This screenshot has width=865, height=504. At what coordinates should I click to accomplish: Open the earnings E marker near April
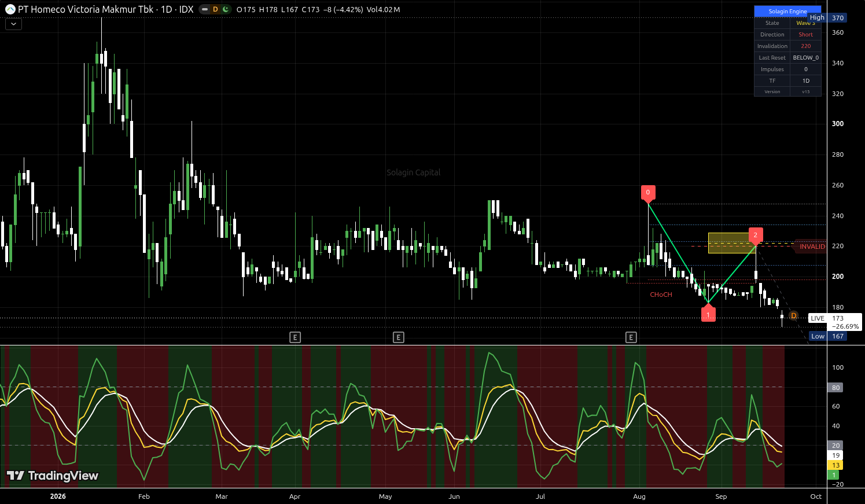[295, 337]
